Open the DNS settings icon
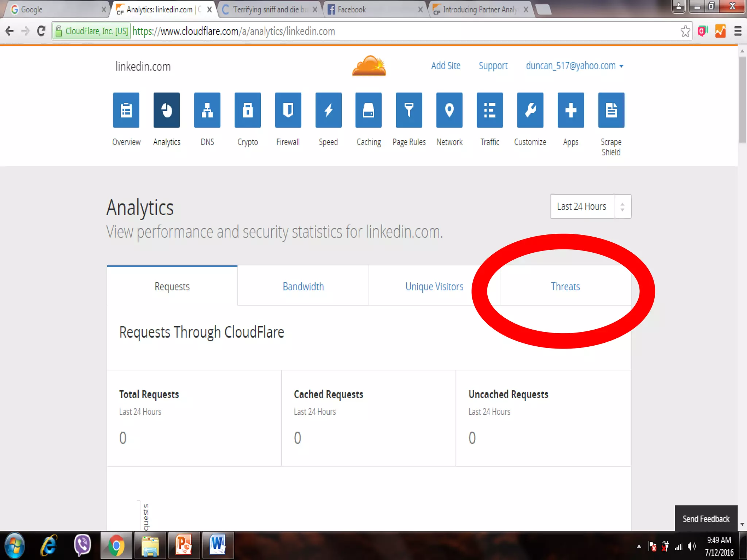The width and height of the screenshot is (747, 560). [207, 110]
